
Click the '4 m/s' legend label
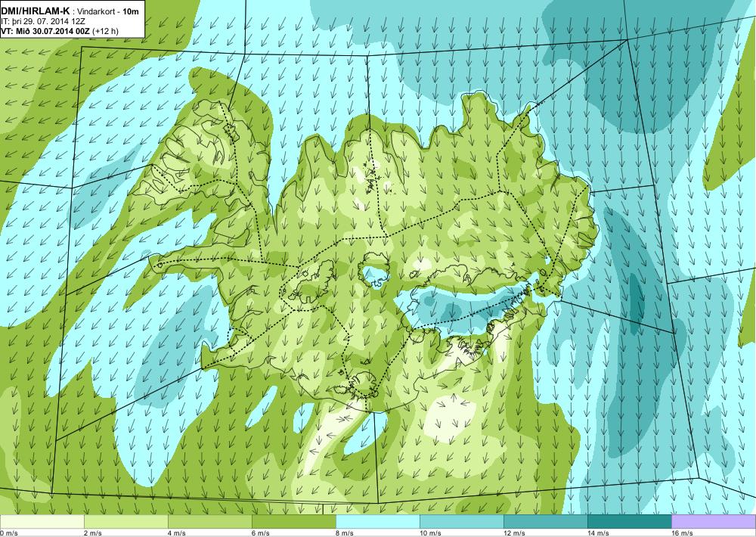tap(176, 533)
